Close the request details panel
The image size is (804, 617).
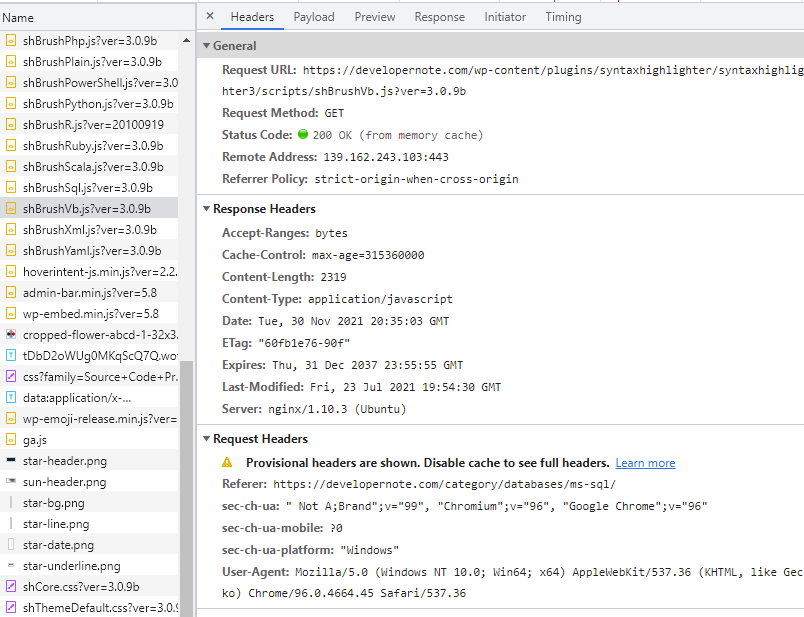210,16
